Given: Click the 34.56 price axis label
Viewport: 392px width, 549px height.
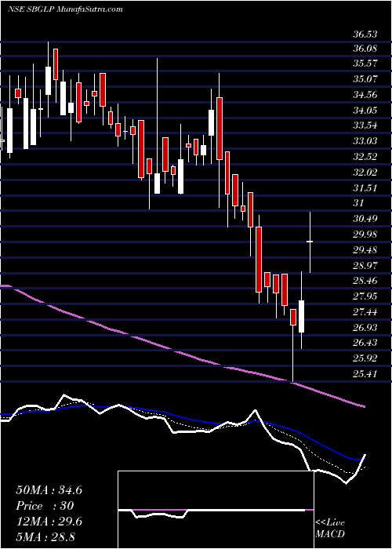Looking at the screenshot, I should pos(365,95).
